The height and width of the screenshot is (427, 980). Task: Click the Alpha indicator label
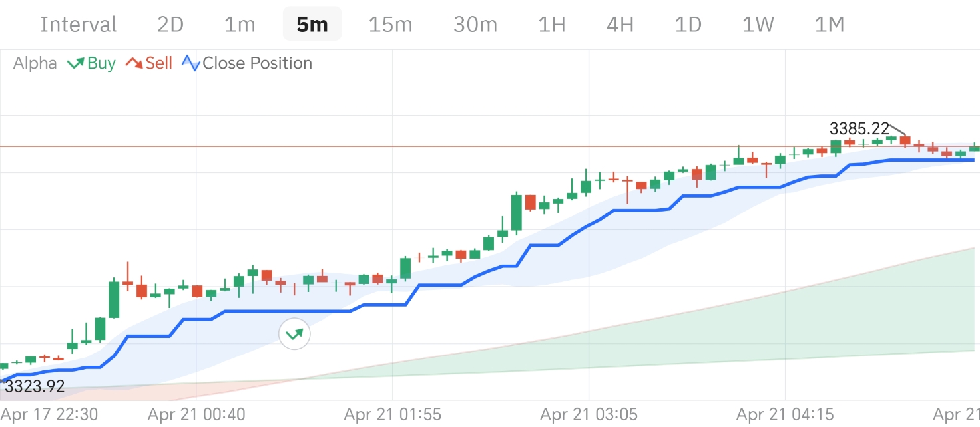point(35,64)
